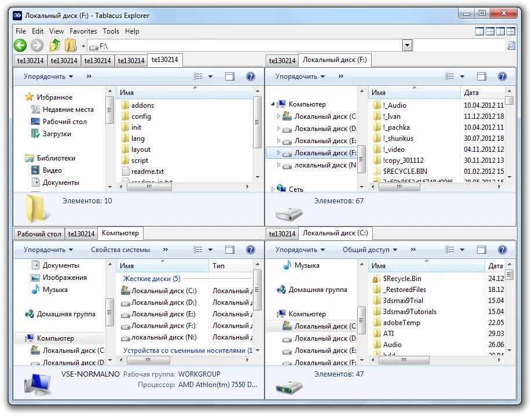Select Домашняя группа in bottom-left tree
Image resolution: width=532 pixels, height=416 pixels.
(66, 314)
